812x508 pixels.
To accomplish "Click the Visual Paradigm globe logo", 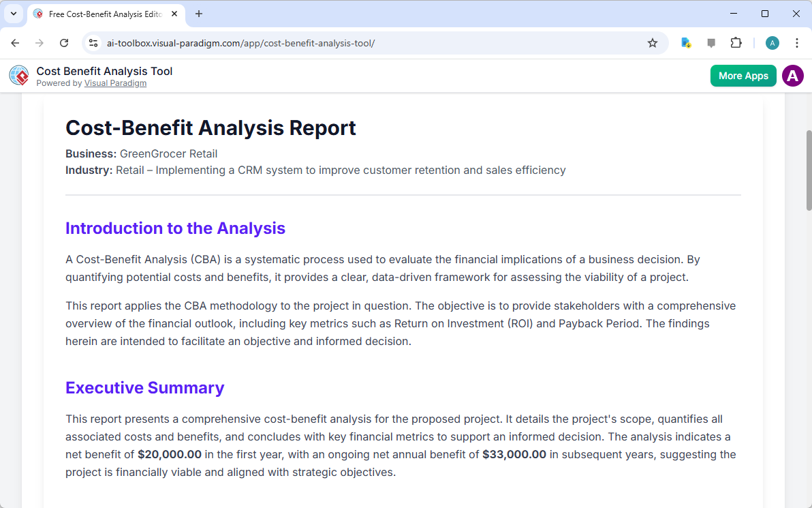I will click(x=18, y=75).
